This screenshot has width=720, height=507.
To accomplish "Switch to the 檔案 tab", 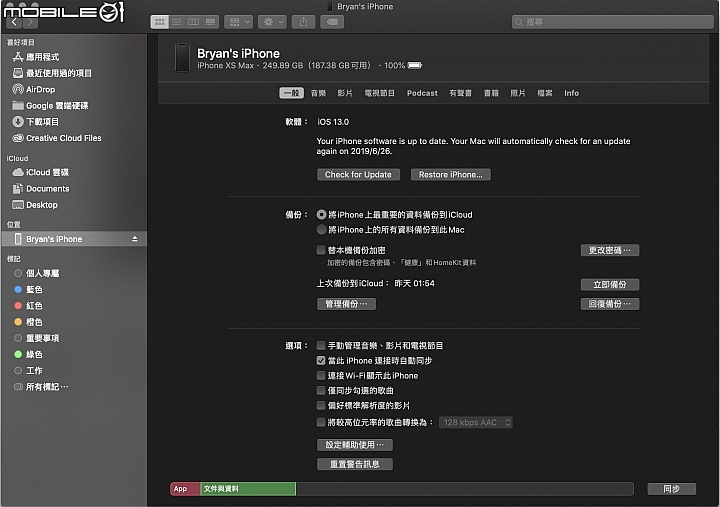I will click(545, 93).
